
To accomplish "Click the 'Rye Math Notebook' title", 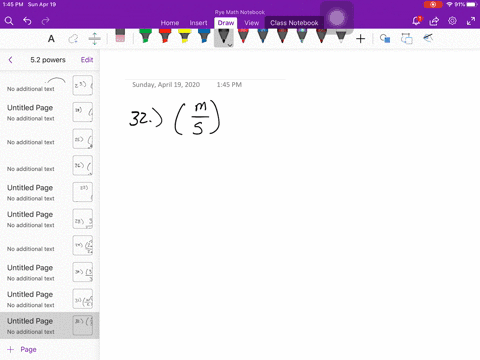I will [240, 12].
